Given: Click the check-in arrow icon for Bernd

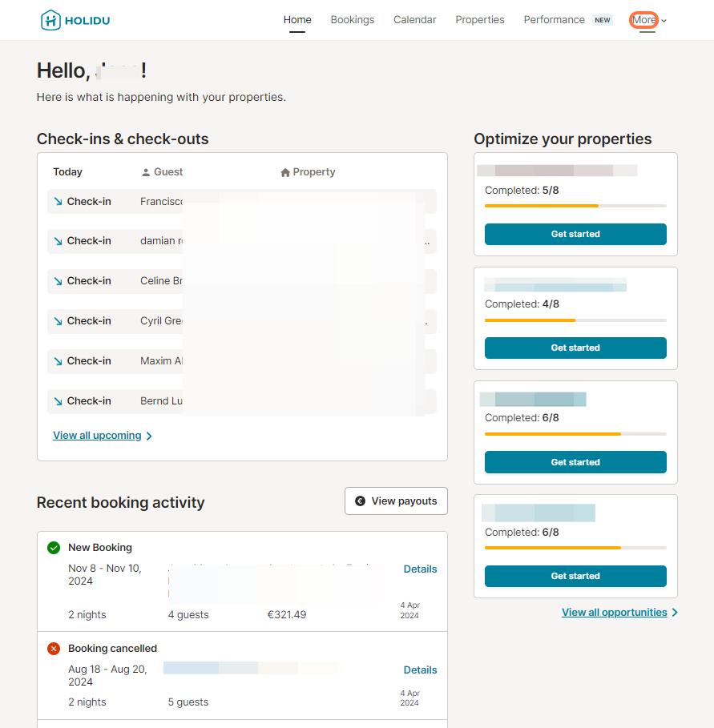Looking at the screenshot, I should (58, 401).
